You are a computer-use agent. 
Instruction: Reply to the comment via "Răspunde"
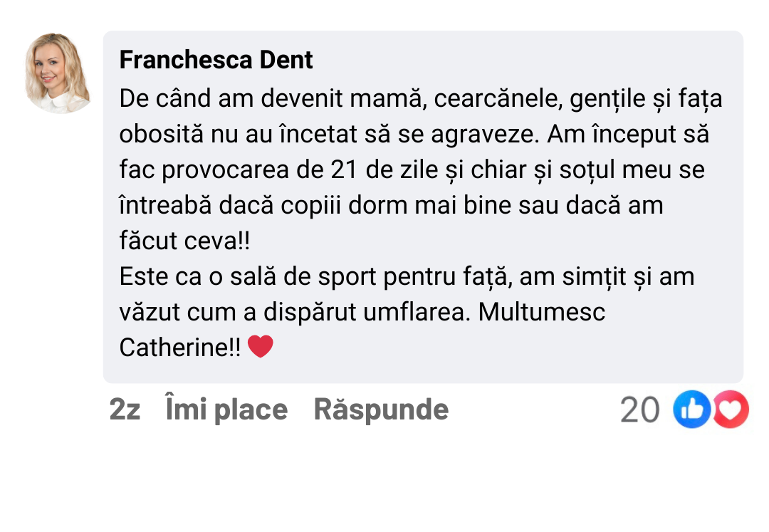(x=381, y=410)
